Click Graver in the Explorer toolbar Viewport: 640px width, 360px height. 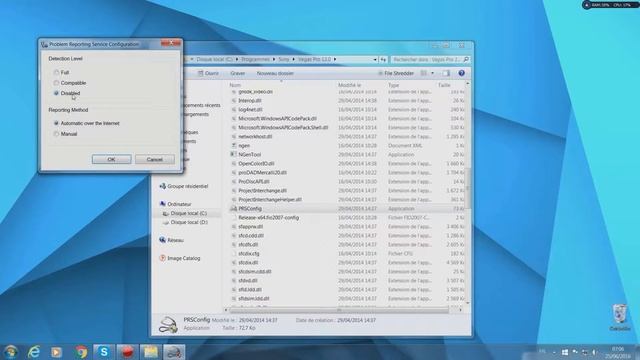click(238, 73)
